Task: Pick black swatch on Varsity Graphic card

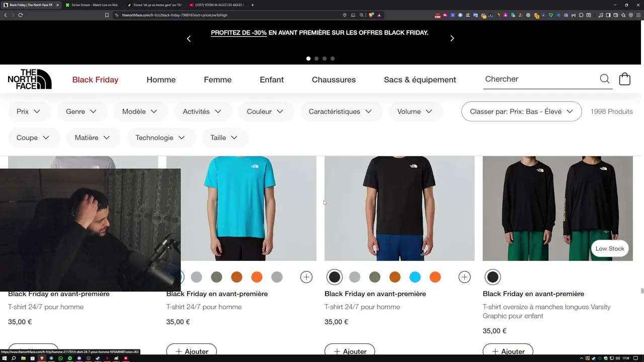Action: point(493,277)
